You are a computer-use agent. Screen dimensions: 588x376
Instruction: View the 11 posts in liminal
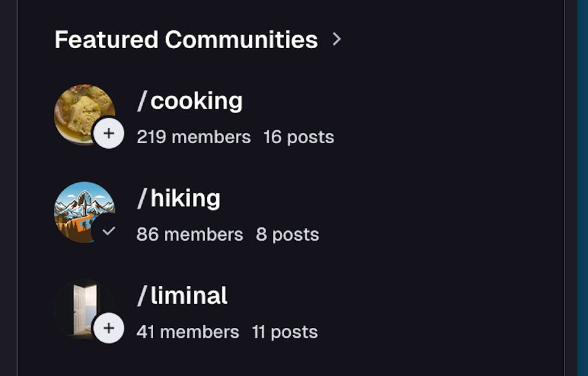[285, 332]
